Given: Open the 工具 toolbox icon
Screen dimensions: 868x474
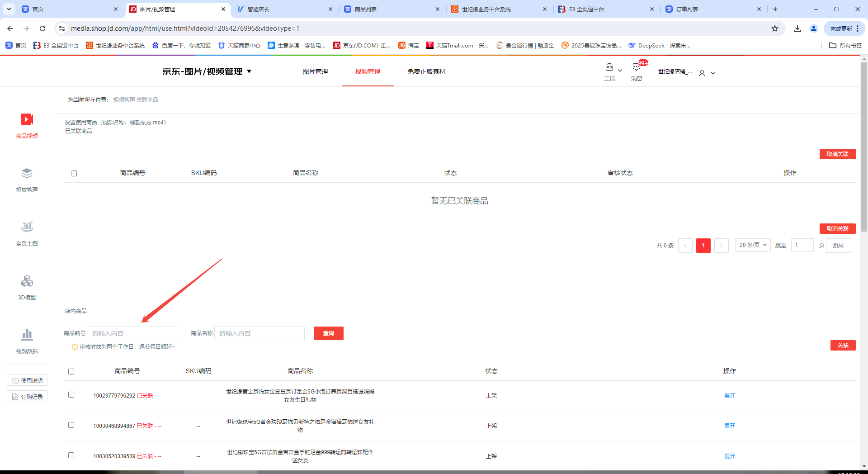Looking at the screenshot, I should coord(609,68).
